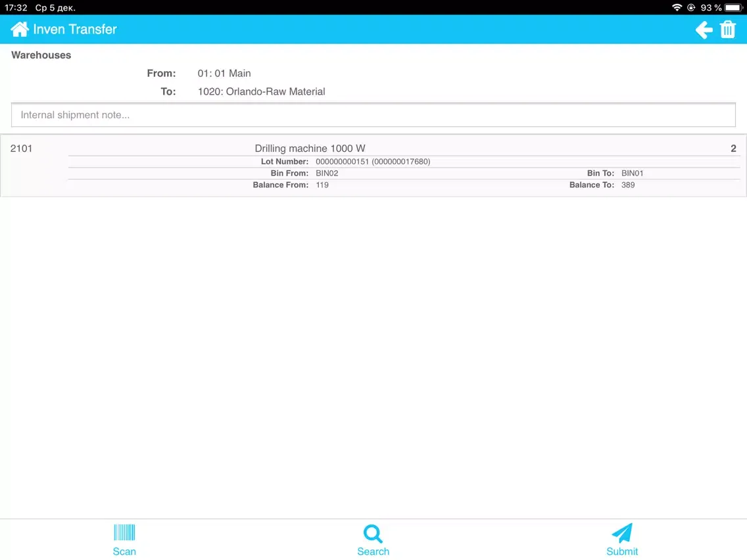Submit the transfer via paper plane icon
This screenshot has width=747, height=560.
click(x=622, y=540)
